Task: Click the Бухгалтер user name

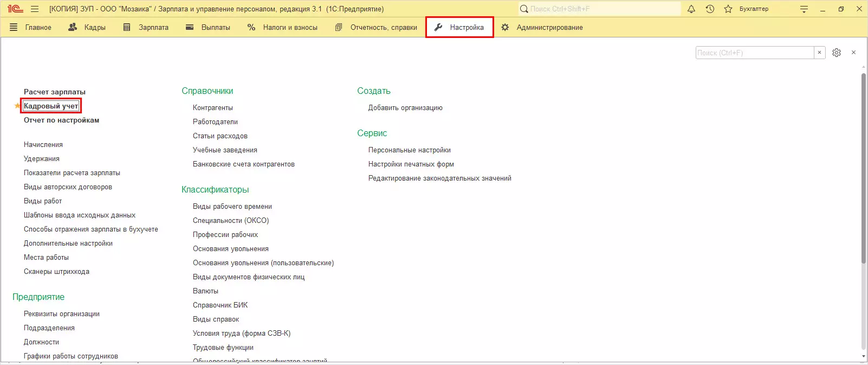Action: pos(754,9)
